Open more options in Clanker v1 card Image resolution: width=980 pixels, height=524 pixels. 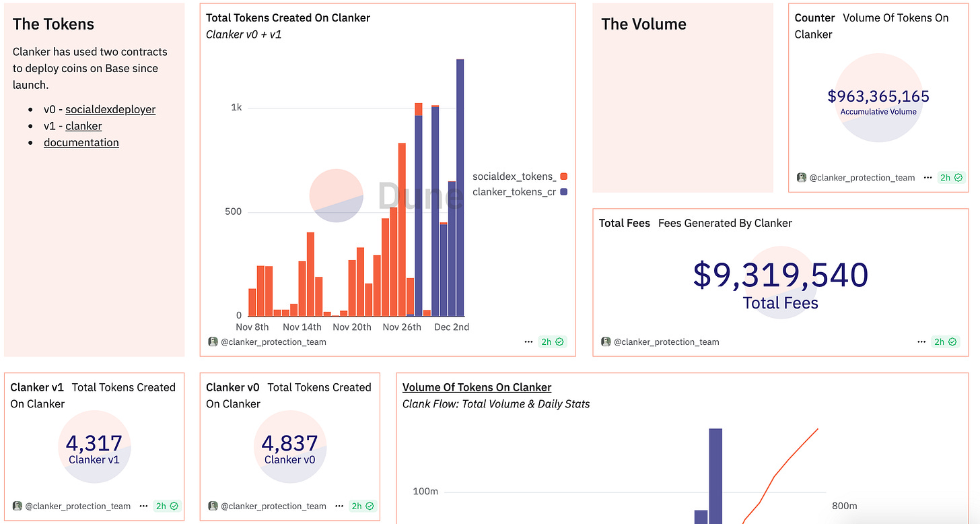tap(143, 506)
